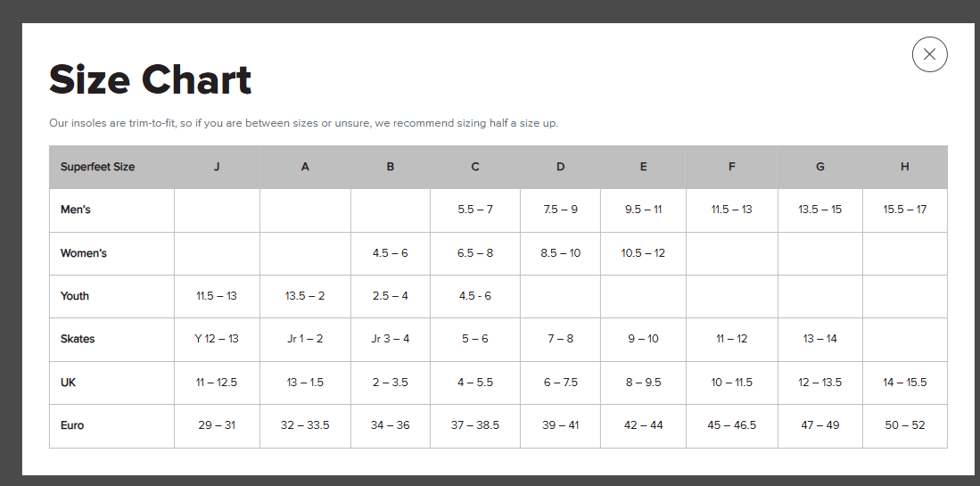
Task: Click Youth size 4.5 - 6 cell
Action: [475, 296]
